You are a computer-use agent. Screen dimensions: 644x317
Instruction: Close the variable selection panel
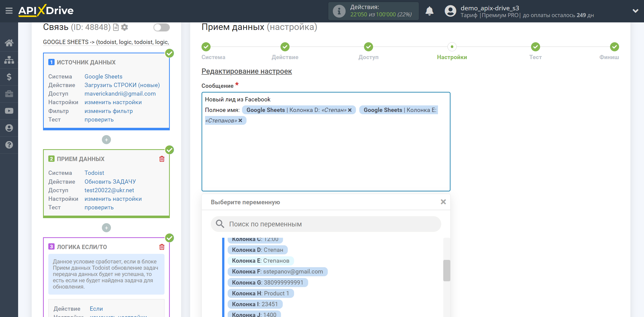click(443, 202)
